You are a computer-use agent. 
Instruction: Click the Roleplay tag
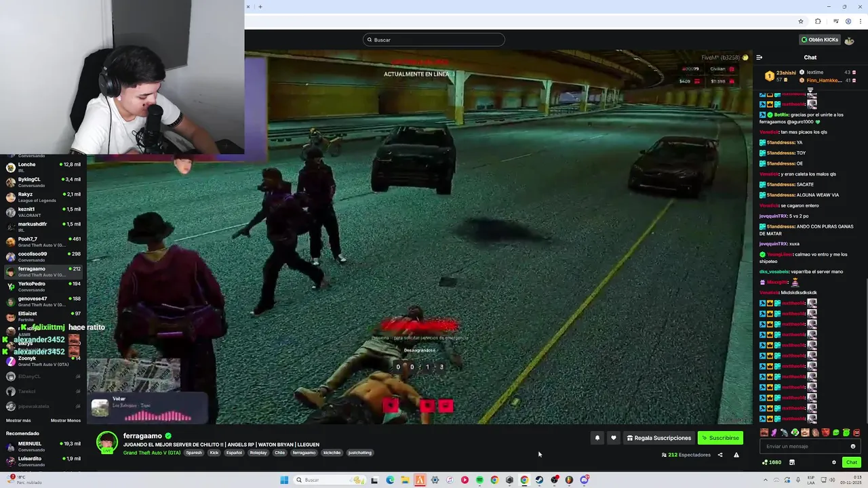[x=258, y=453]
